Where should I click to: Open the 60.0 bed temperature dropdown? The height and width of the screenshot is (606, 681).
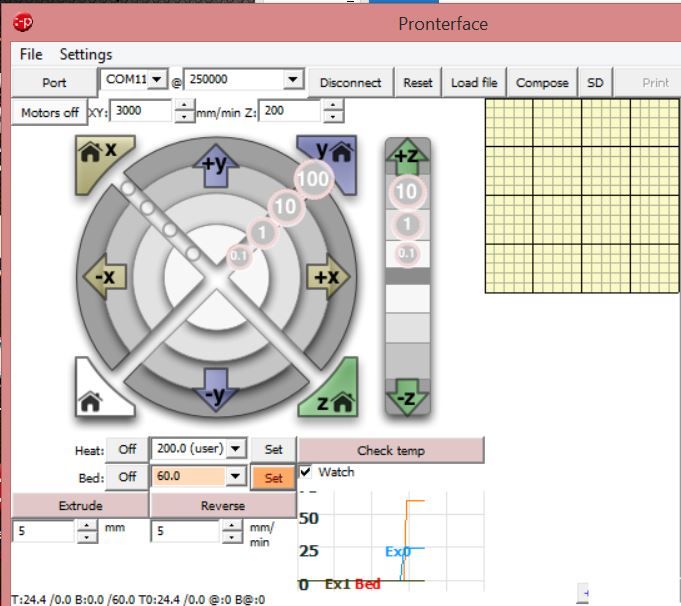(235, 476)
